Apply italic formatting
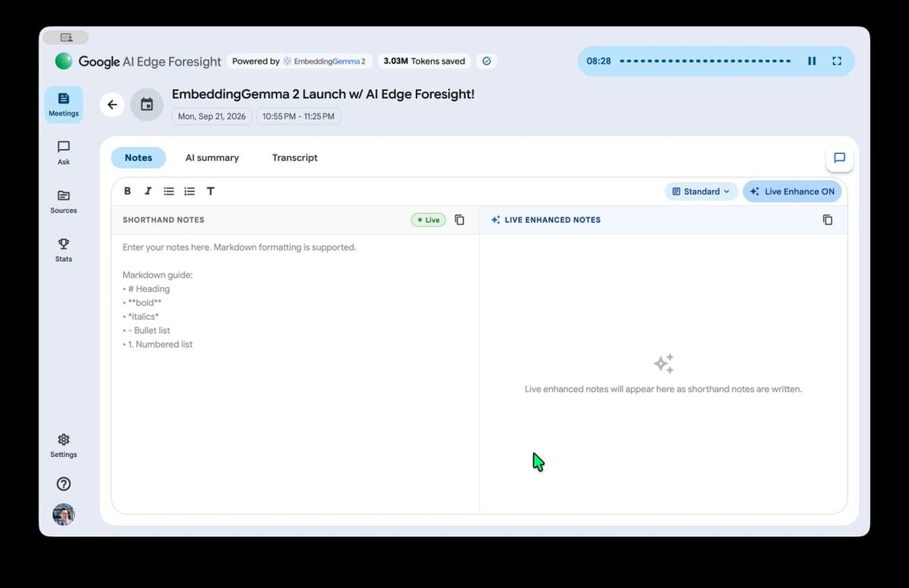This screenshot has width=909, height=588. (x=148, y=191)
